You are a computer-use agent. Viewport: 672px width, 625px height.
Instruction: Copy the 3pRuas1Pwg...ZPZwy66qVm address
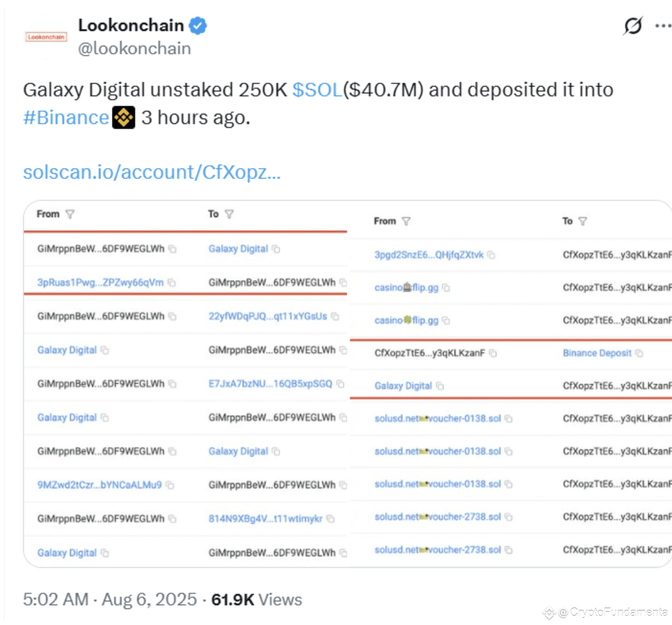pyautogui.click(x=172, y=283)
